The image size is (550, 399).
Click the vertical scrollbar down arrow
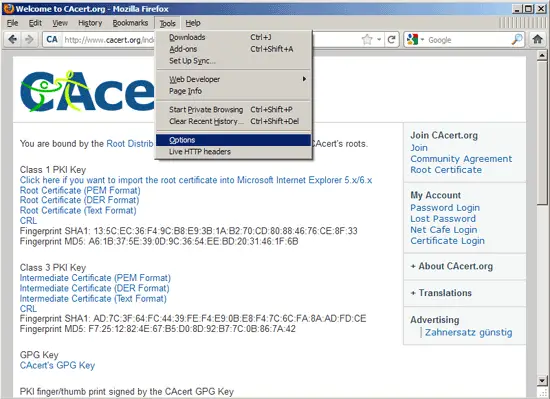coord(542,380)
